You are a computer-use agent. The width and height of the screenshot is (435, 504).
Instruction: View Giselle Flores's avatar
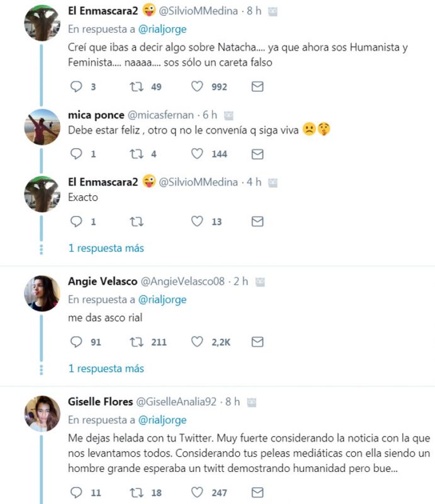42,413
